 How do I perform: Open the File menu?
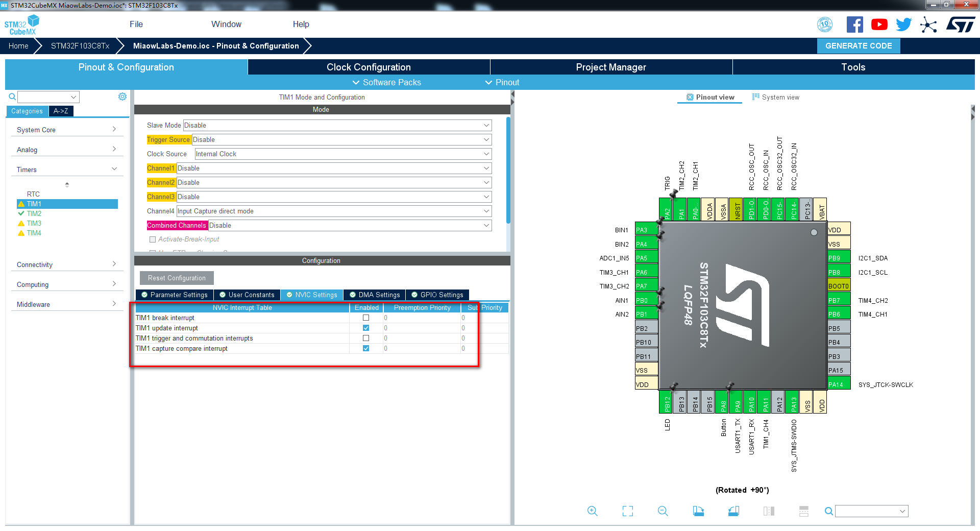point(136,24)
